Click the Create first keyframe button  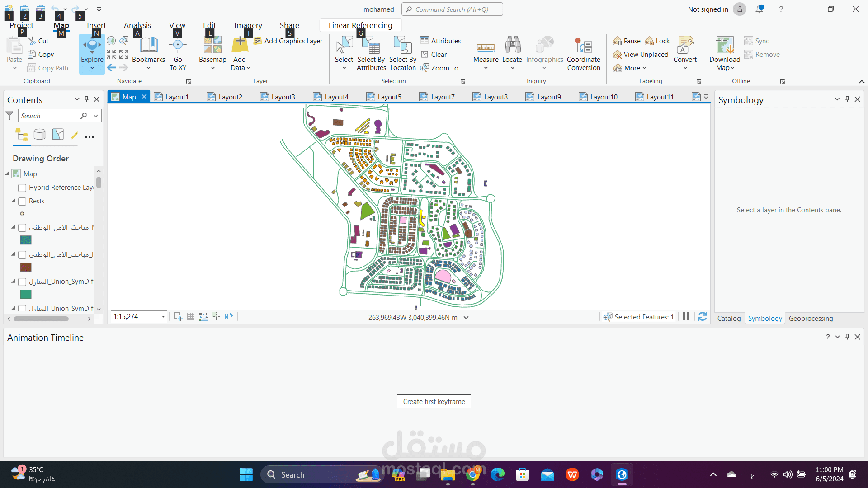(434, 401)
